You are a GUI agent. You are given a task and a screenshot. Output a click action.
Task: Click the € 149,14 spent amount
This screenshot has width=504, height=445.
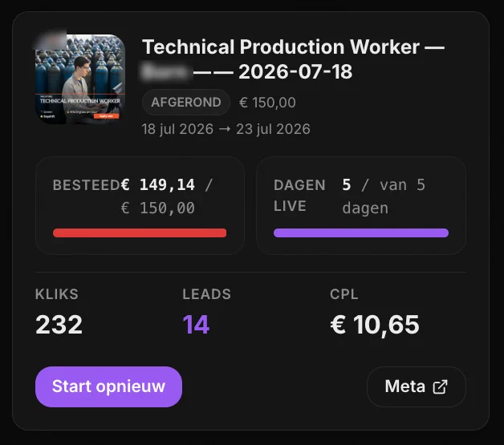coord(158,185)
